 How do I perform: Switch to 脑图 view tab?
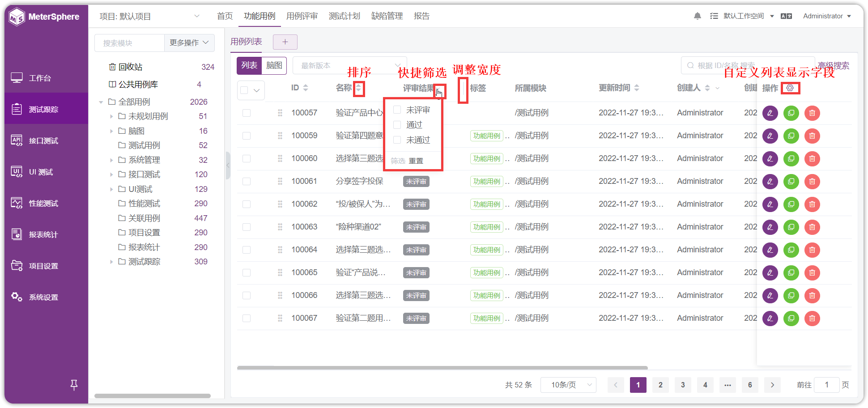click(x=274, y=66)
